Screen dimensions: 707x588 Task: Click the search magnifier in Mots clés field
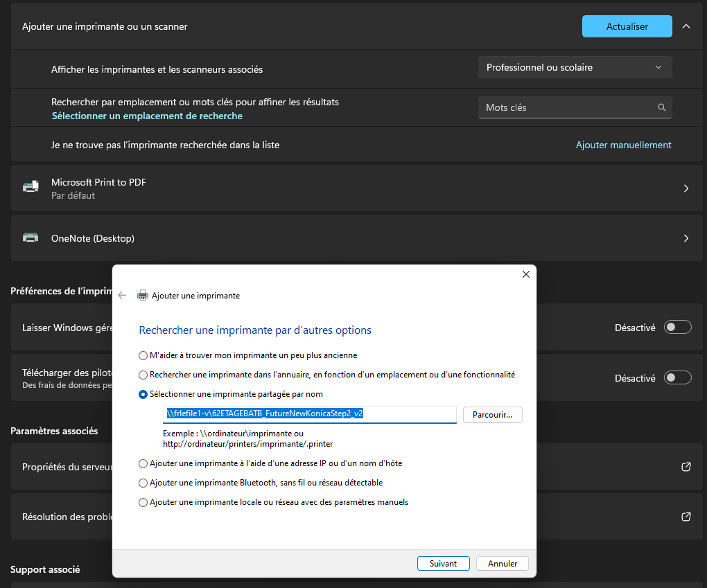662,107
